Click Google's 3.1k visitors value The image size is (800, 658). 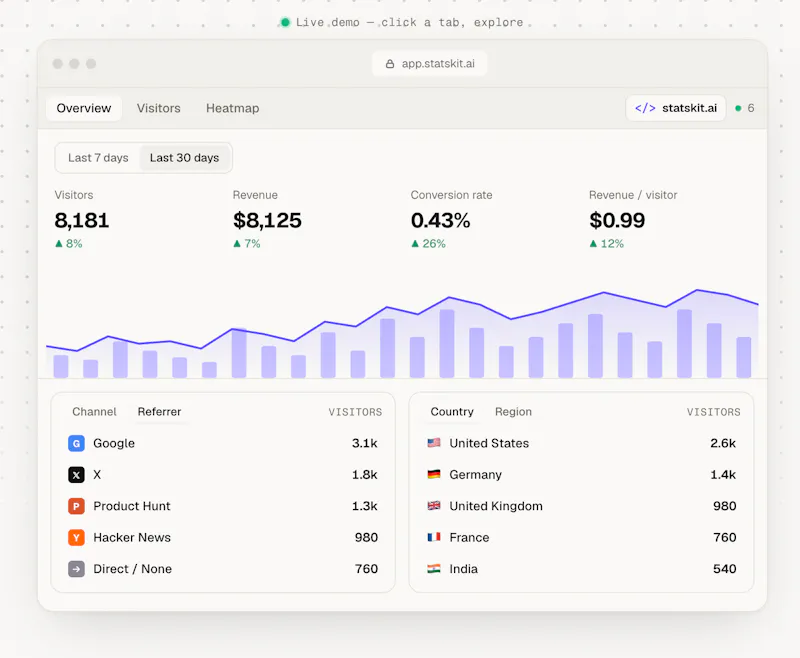(365, 443)
